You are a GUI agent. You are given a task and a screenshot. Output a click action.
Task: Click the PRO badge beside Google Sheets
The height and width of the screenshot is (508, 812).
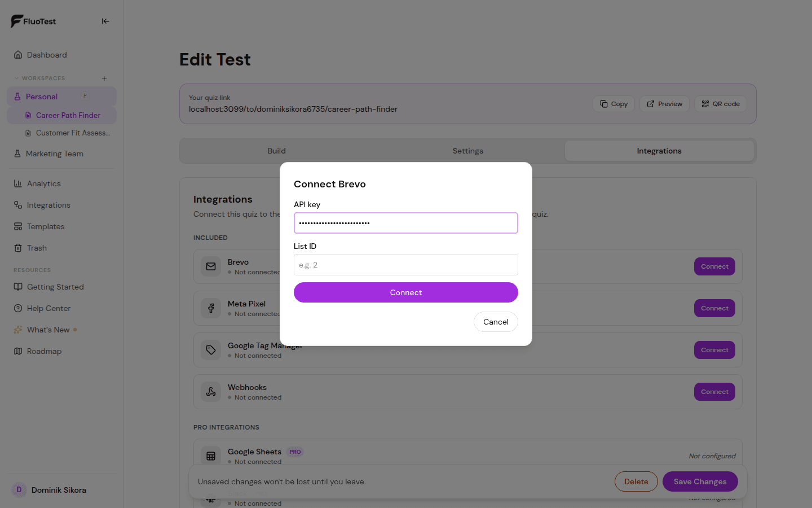pyautogui.click(x=295, y=452)
